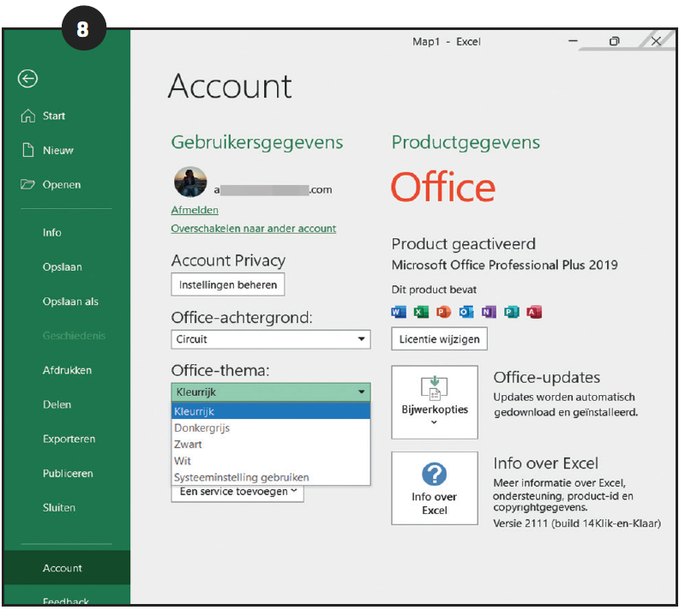Click the Start label in sidebar
Image resolution: width=685 pixels, height=616 pixels.
[54, 117]
